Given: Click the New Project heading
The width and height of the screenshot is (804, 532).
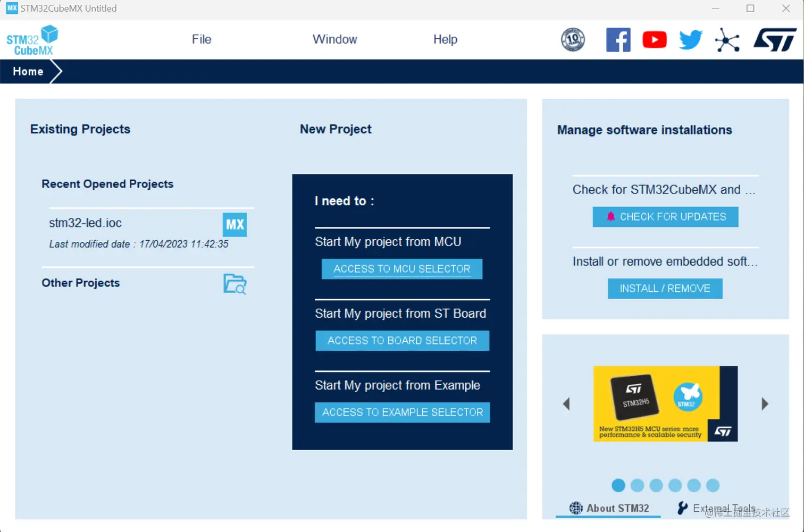Looking at the screenshot, I should coord(336,129).
